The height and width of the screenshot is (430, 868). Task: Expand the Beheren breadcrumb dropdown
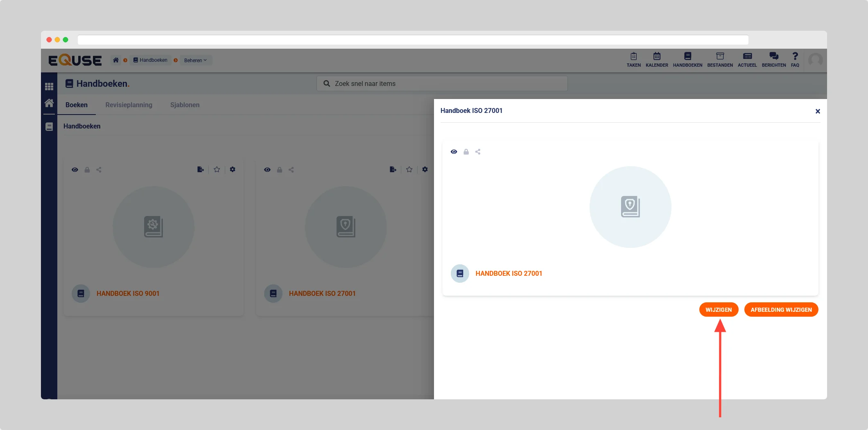click(x=196, y=60)
